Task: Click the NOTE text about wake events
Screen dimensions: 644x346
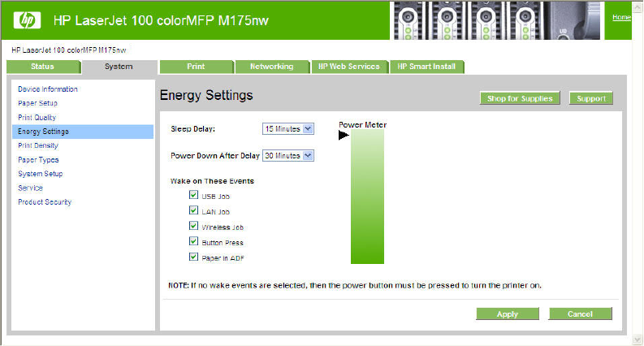Action: 355,285
